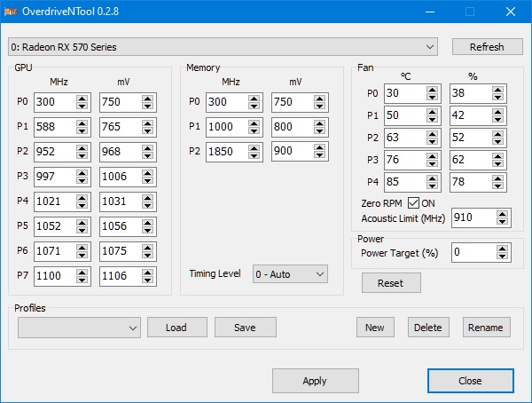Open the Radeon RX 570 Series GPU dropdown
The width and height of the screenshot is (532, 403).
point(223,47)
